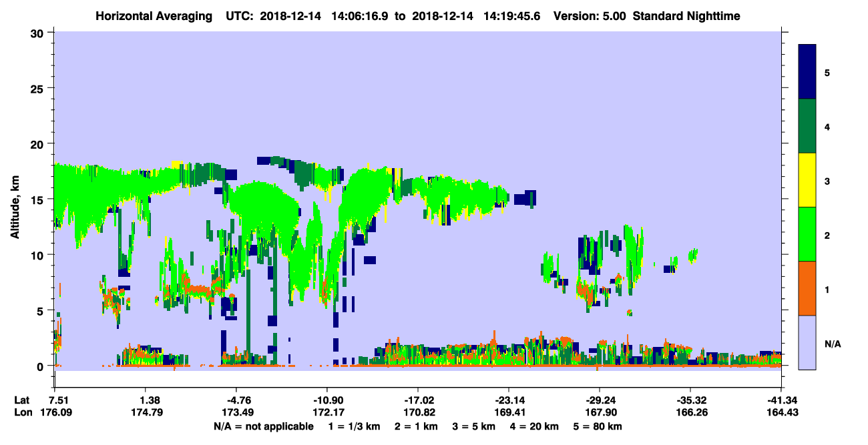Click the legend text '3 = 5 km'
The width and height of the screenshot is (868, 445).
click(x=473, y=426)
